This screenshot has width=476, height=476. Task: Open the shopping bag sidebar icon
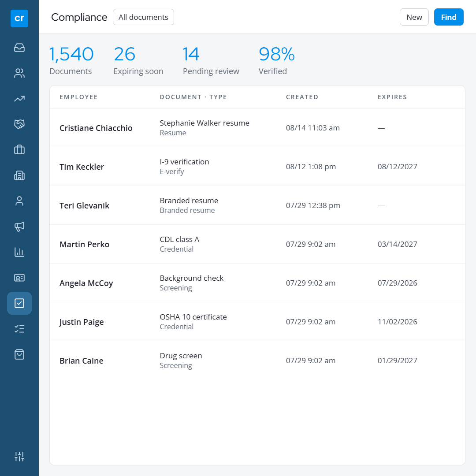(19, 354)
